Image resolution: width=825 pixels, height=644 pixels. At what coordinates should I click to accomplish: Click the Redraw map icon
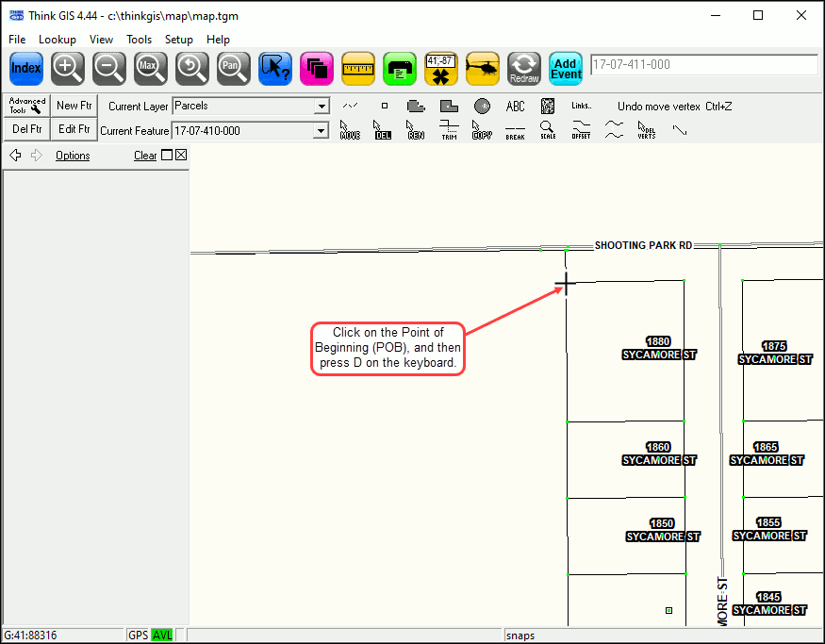[x=523, y=68]
